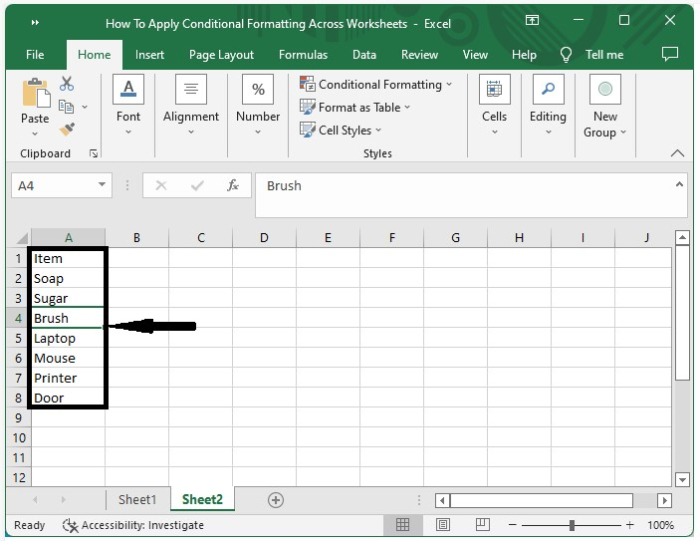Open the Formulas ribbon tab
700x541 pixels.
pos(302,55)
